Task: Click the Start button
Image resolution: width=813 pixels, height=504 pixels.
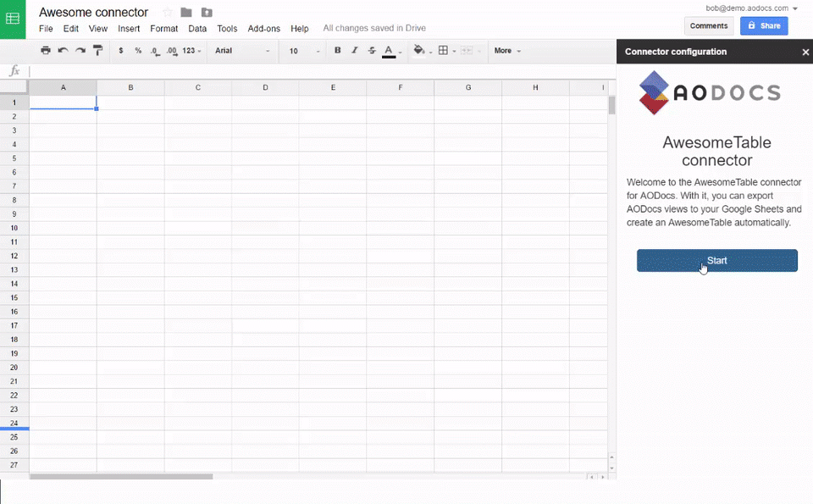Action: click(717, 260)
